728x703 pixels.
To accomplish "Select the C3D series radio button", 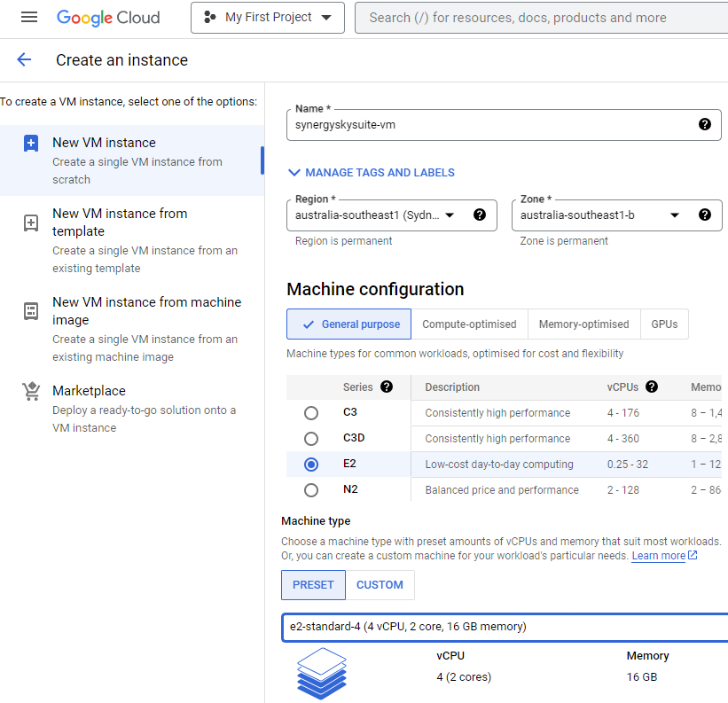I will tap(311, 439).
